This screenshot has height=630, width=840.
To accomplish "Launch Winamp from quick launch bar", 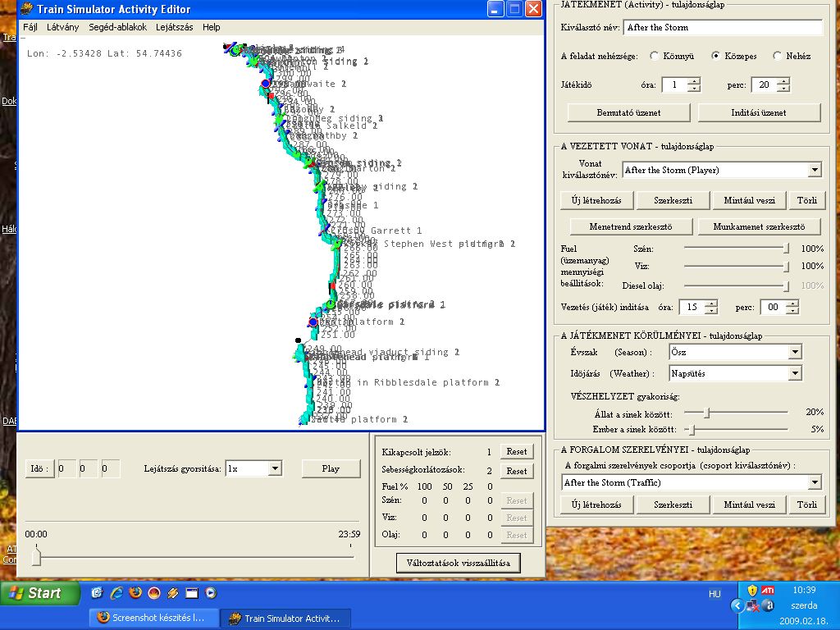I will (x=172, y=592).
